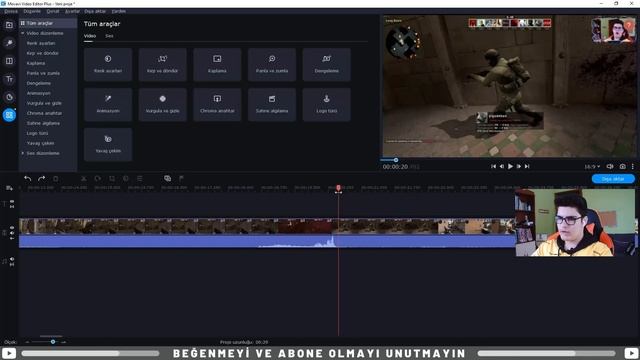Select Chroma anahtar in the sidebar list

tap(44, 113)
